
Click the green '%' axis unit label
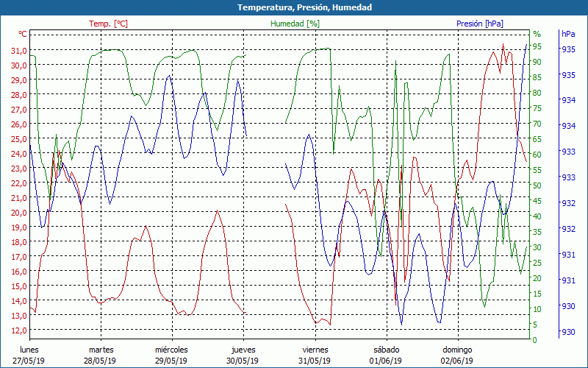(x=537, y=34)
